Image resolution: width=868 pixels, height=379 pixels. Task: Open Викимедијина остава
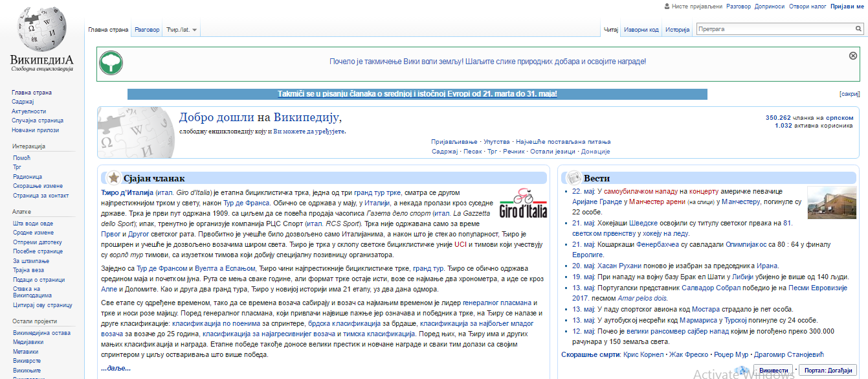(42, 333)
